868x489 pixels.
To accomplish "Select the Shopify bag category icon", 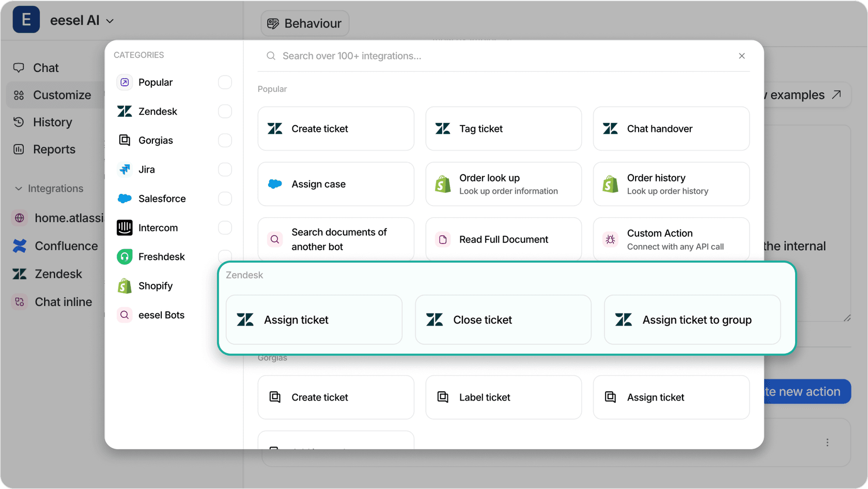I will (x=125, y=286).
